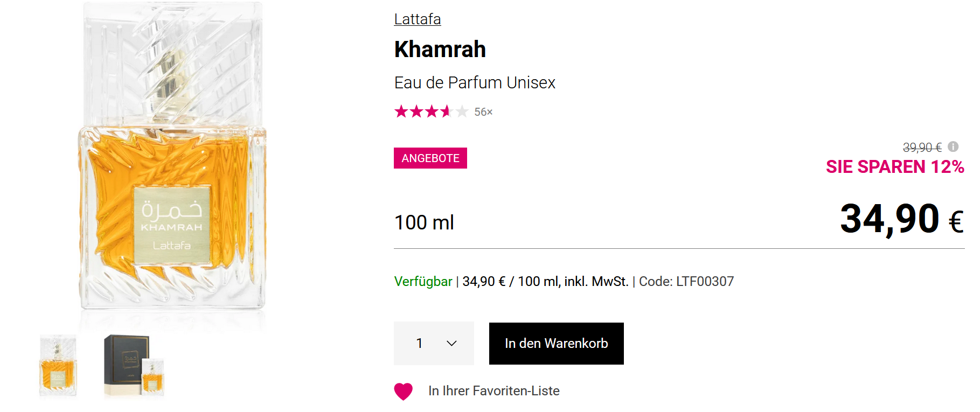Click the large Khamrah bottle image
980x412 pixels.
click(172, 162)
